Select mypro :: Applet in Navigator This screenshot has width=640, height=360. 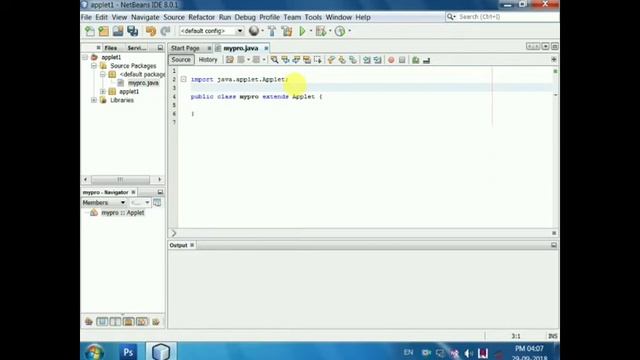coord(122,213)
